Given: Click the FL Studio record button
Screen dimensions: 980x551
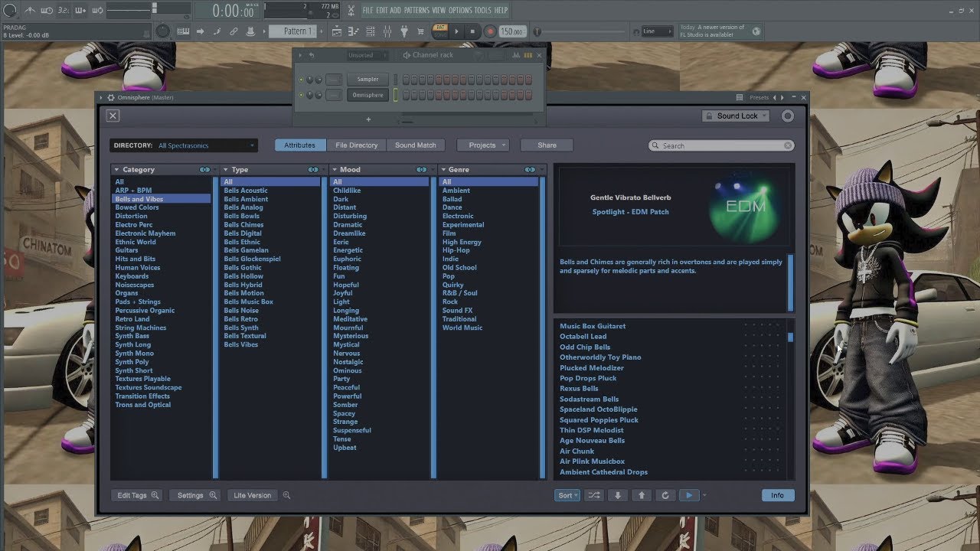Looking at the screenshot, I should tap(489, 31).
